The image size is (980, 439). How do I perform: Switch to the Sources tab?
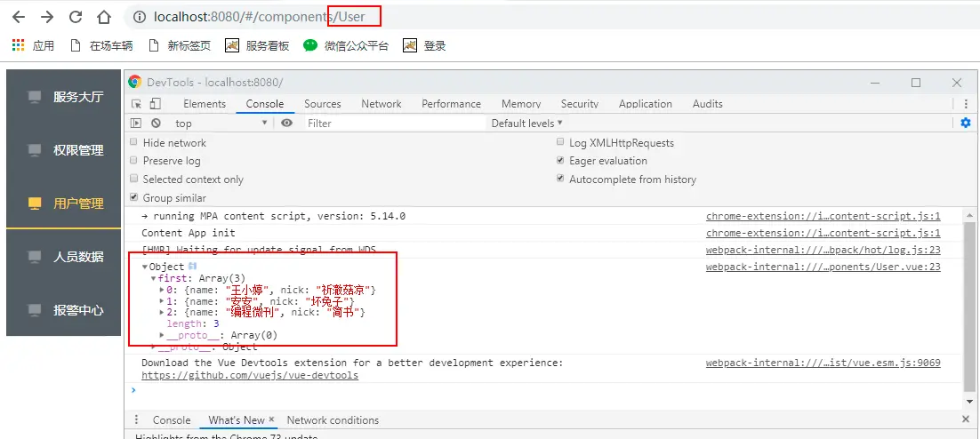coord(323,104)
